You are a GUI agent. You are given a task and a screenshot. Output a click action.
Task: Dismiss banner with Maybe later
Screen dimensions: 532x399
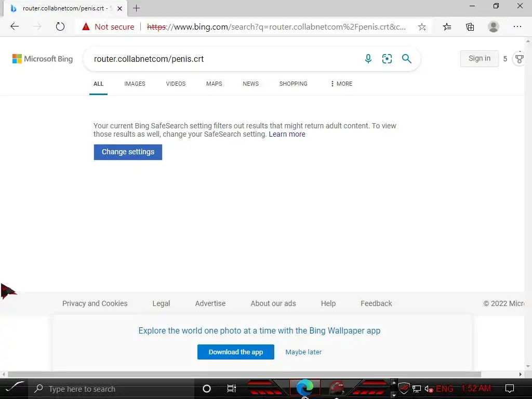(303, 352)
